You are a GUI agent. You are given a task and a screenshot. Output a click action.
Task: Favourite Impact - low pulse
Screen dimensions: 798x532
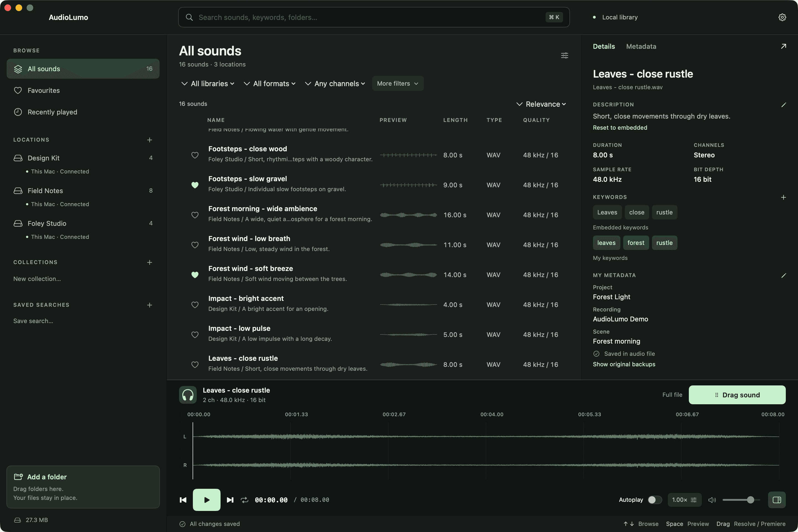tap(195, 334)
